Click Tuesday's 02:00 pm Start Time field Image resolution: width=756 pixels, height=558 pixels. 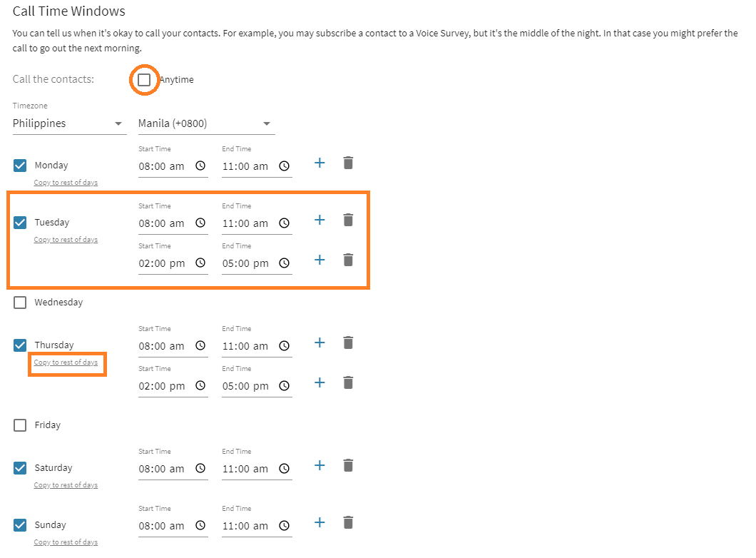163,263
